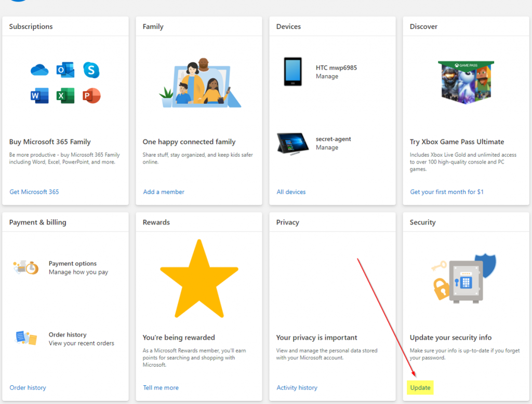The width and height of the screenshot is (532, 404).
Task: Click Try Xbox Game Pass Ultimate heading
Action: pyautogui.click(x=457, y=142)
